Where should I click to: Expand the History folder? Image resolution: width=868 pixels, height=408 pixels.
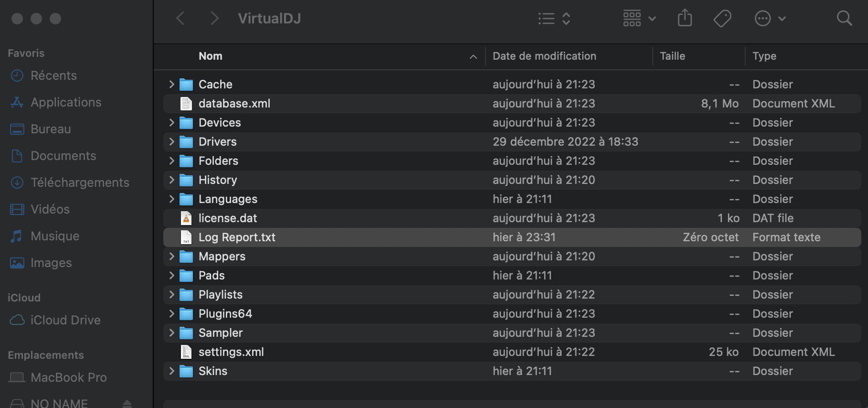171,180
